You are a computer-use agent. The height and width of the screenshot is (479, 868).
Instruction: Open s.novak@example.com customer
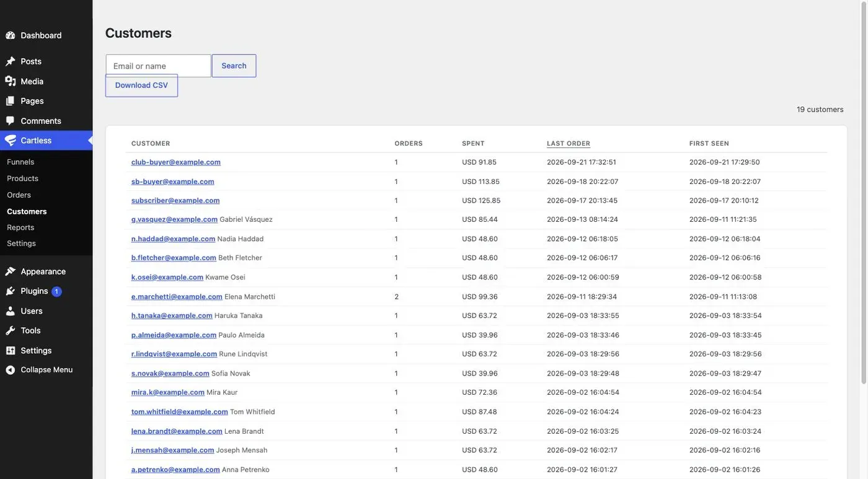tap(170, 374)
